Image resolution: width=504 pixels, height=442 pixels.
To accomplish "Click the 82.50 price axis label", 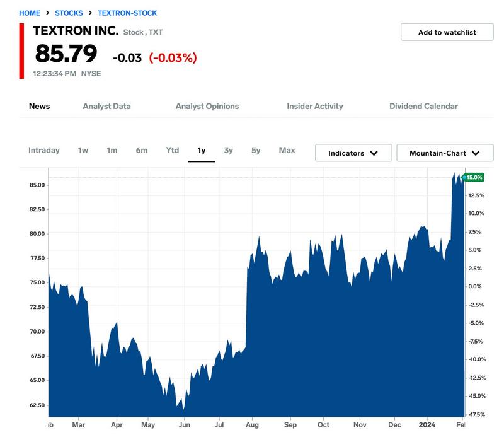I will 37,209.
